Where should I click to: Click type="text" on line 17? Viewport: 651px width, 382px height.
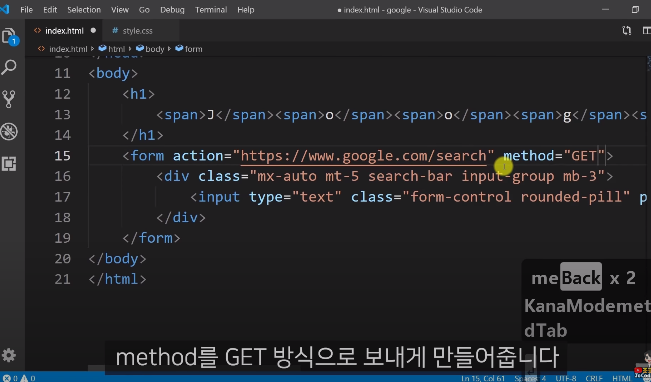click(x=295, y=197)
